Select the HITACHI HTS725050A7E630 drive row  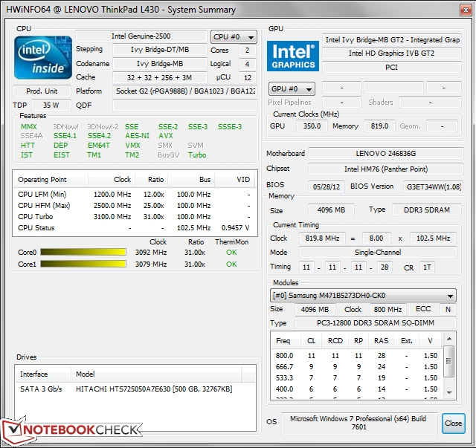135,389
